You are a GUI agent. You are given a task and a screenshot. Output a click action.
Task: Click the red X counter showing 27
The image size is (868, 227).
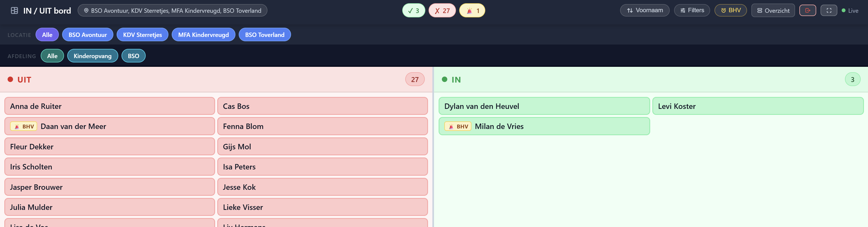[442, 11]
